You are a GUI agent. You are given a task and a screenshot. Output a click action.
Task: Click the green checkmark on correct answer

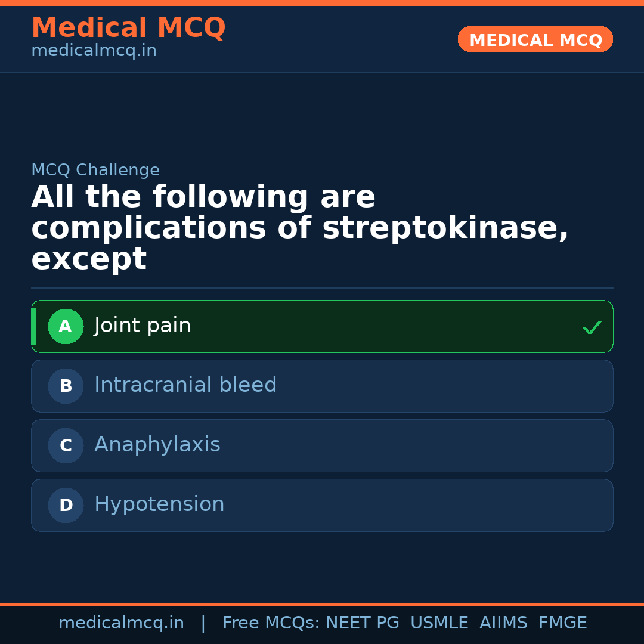coord(592,327)
